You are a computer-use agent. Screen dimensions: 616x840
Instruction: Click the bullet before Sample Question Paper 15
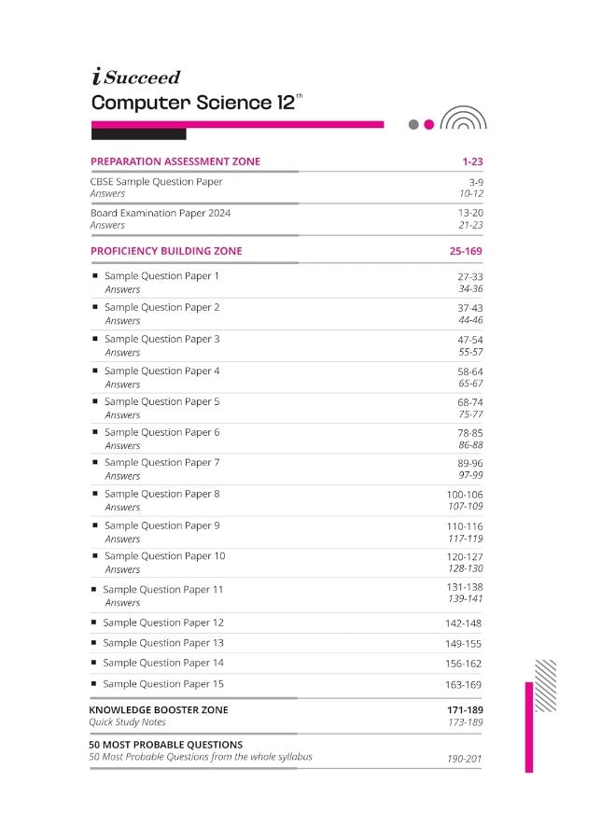[x=94, y=683]
